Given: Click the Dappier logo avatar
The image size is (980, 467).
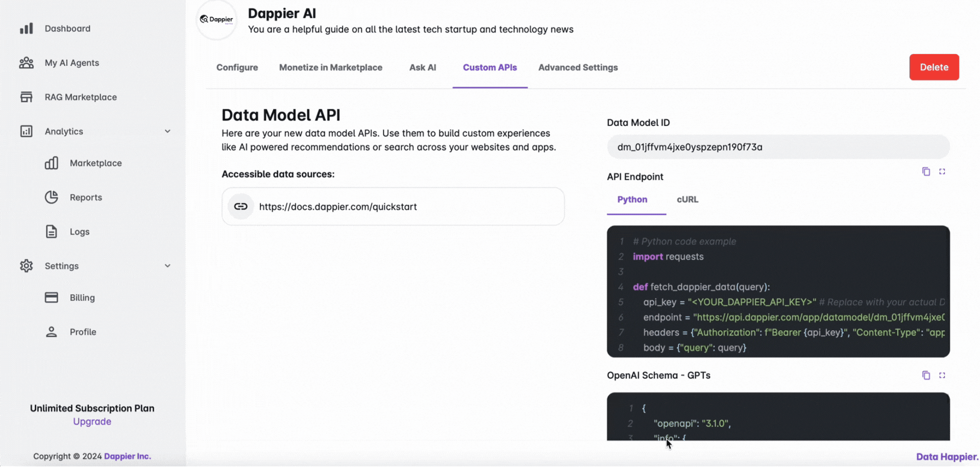Looking at the screenshot, I should (x=216, y=19).
